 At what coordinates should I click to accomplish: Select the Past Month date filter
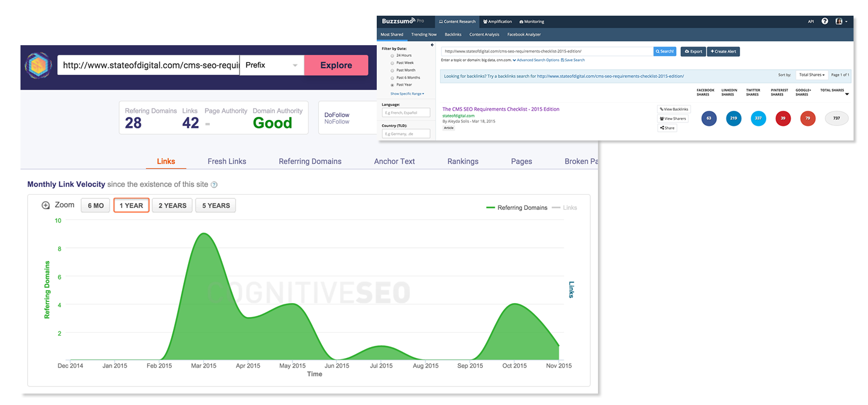[x=391, y=70]
